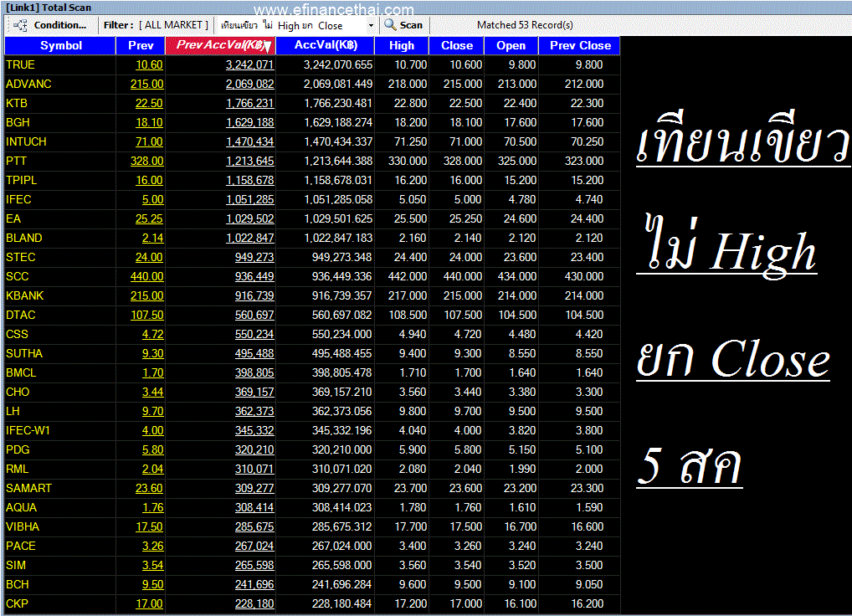The image size is (852, 616).
Task: Sort by Prev AccVal(K฿) column header
Action: tap(220, 46)
